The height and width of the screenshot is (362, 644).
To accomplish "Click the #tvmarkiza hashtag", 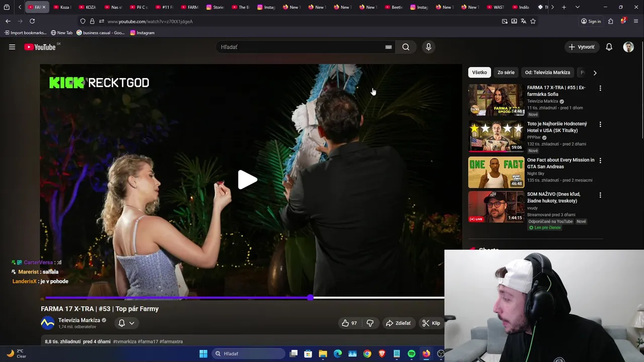I will [x=124, y=341].
